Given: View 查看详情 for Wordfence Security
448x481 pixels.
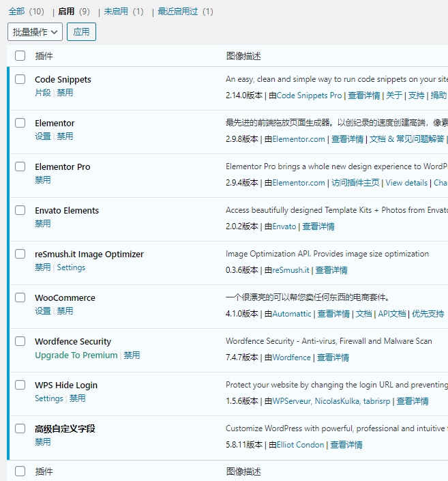Looking at the screenshot, I should point(333,358).
